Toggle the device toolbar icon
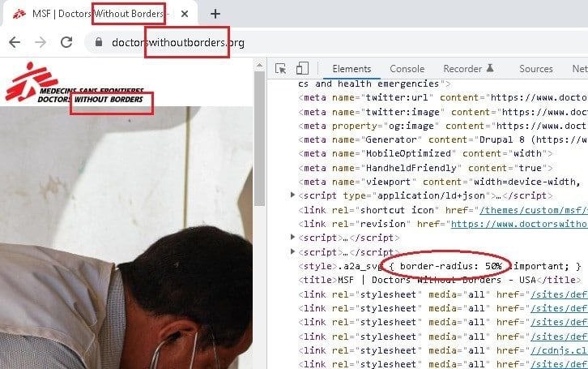The width and height of the screenshot is (588, 369). point(302,68)
